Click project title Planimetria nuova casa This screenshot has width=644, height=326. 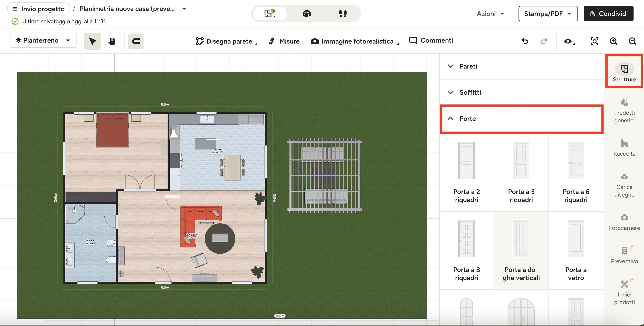pyautogui.click(x=127, y=9)
